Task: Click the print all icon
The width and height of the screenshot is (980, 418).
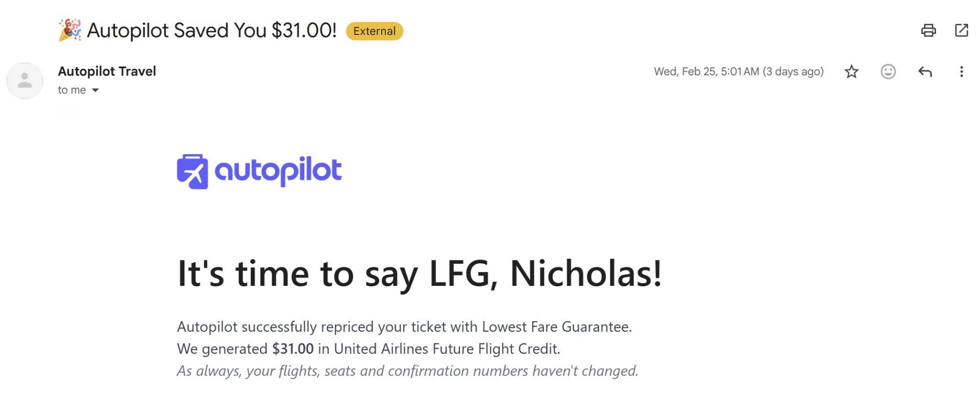Action: [x=928, y=31]
